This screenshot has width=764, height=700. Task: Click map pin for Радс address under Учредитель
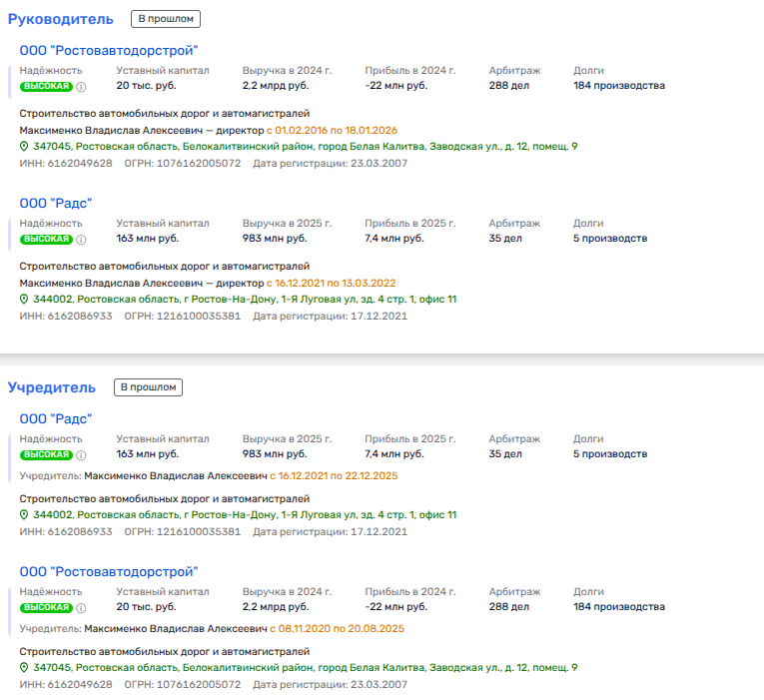pos(25,515)
